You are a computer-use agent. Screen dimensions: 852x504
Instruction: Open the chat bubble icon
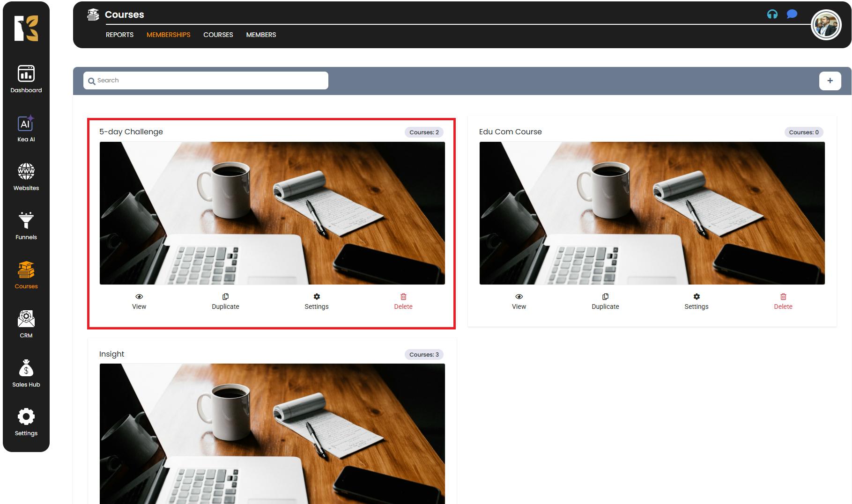tap(792, 14)
